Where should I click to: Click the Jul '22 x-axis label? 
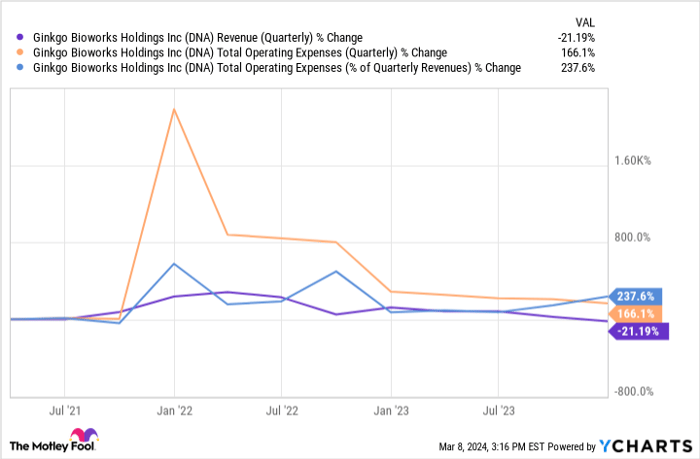click(282, 410)
